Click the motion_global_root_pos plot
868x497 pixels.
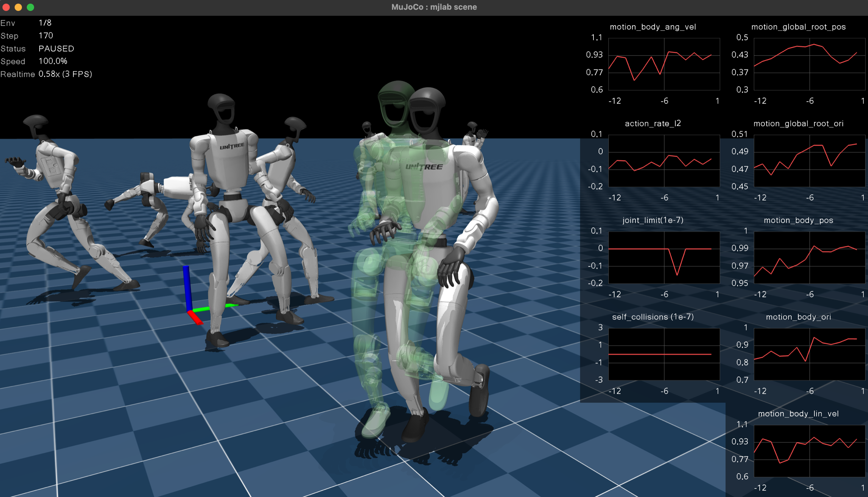point(809,64)
